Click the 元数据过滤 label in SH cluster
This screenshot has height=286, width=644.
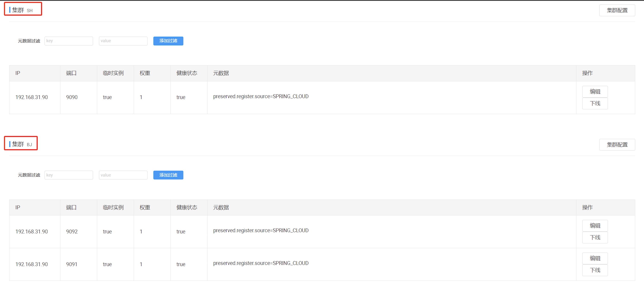(x=29, y=41)
